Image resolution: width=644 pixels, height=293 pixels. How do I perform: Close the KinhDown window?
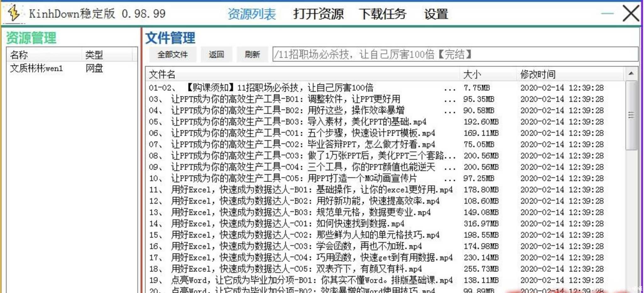(x=631, y=14)
